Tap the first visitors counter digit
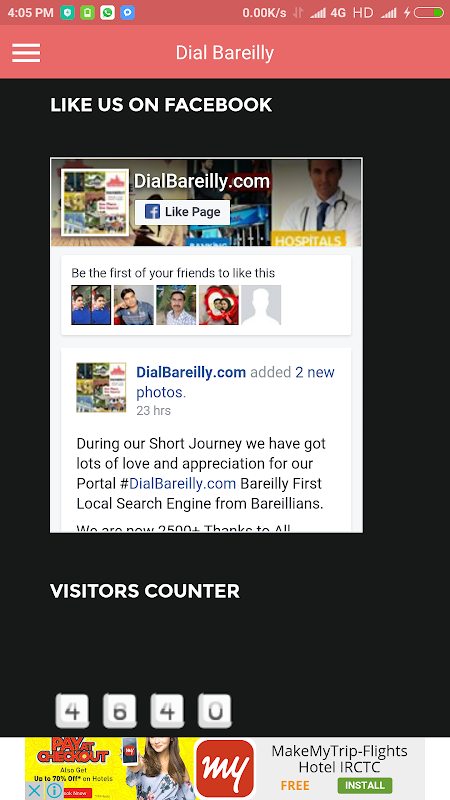Viewport: 450px width, 800px height. [x=72, y=711]
